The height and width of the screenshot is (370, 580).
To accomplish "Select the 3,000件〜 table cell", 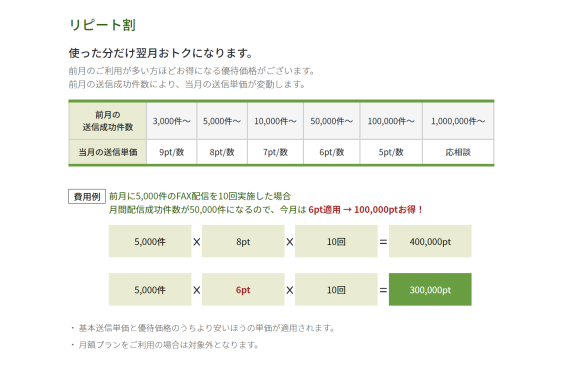I will click(172, 121).
